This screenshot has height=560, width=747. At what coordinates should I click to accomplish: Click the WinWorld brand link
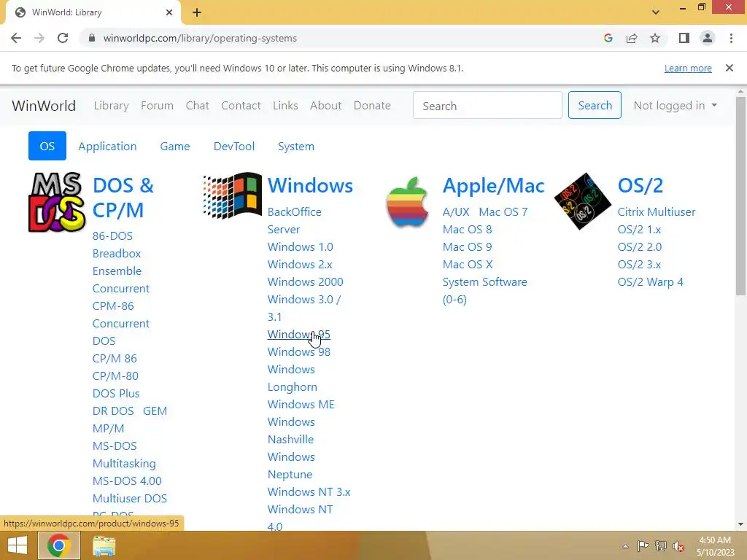tap(44, 105)
